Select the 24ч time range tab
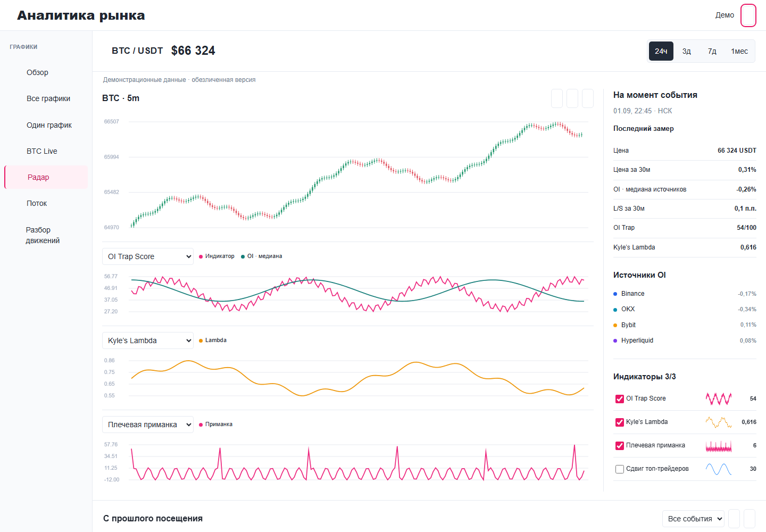This screenshot has width=766, height=532. [x=661, y=51]
